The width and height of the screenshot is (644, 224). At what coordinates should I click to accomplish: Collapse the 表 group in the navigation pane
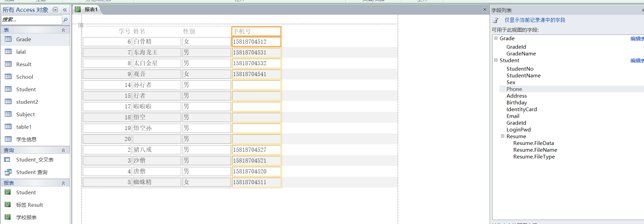tap(63, 30)
